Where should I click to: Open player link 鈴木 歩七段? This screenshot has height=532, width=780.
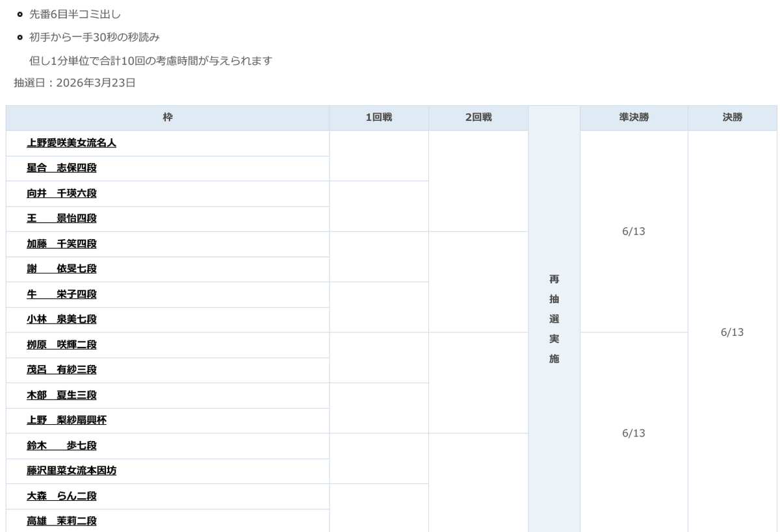click(62, 446)
